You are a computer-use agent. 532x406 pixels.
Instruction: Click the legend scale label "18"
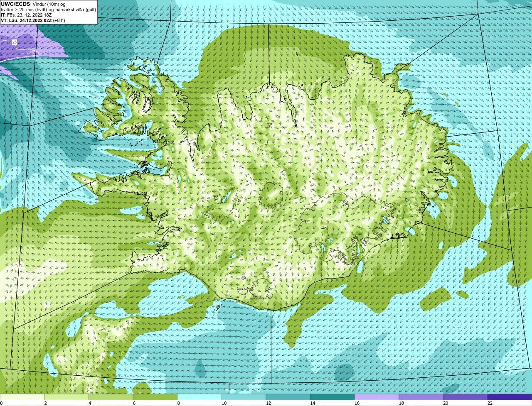point(401,403)
